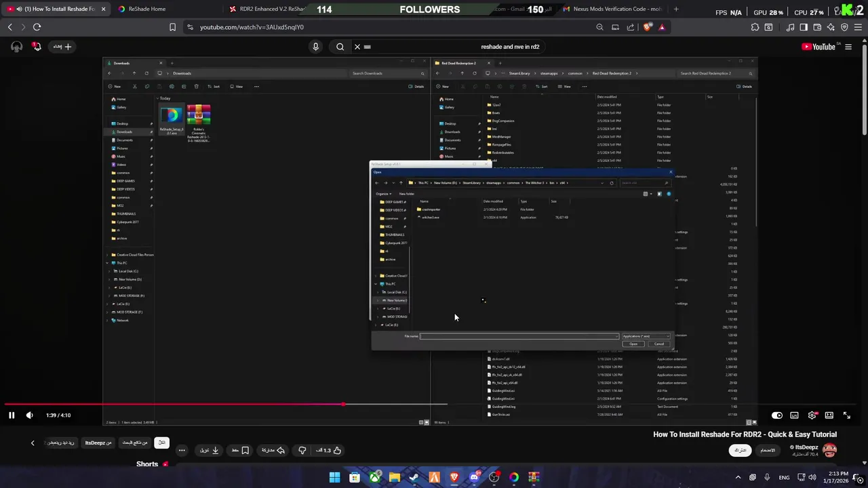Image resolution: width=868 pixels, height=488 pixels.
Task: Switch to the ReShade Home tab
Action: 165,9
